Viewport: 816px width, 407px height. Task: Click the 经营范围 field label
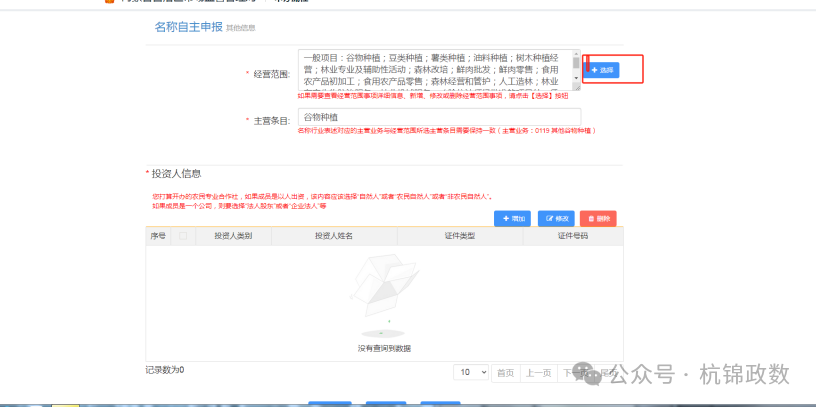(272, 74)
